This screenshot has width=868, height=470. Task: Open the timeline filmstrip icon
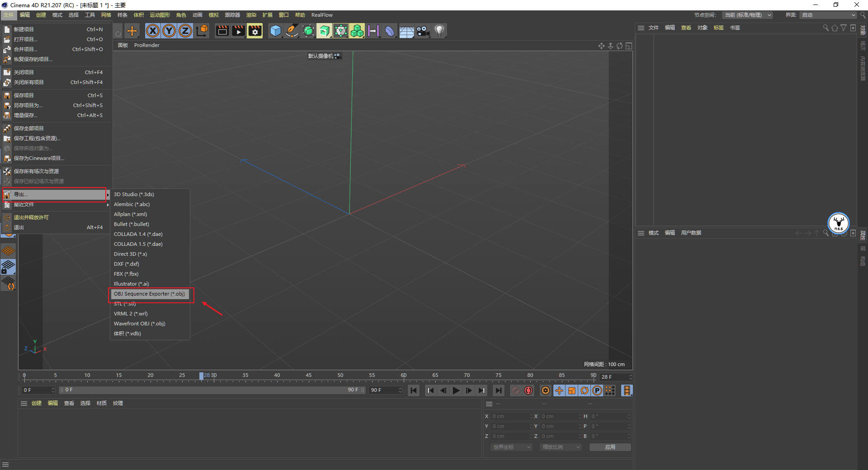pos(627,390)
